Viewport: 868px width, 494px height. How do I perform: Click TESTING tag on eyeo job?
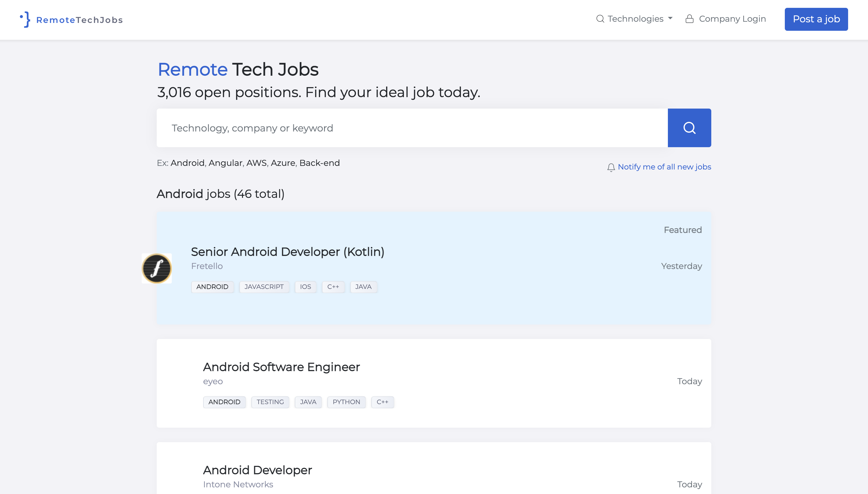pos(270,402)
